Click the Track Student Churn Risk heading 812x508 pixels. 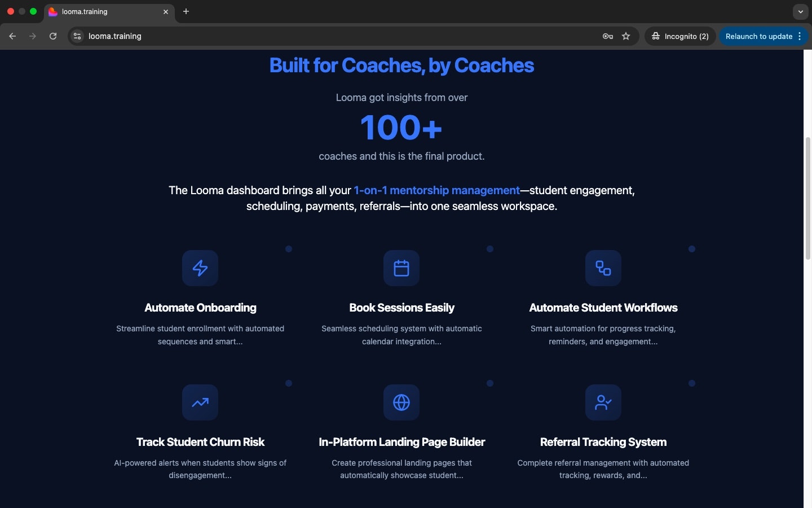click(x=200, y=442)
